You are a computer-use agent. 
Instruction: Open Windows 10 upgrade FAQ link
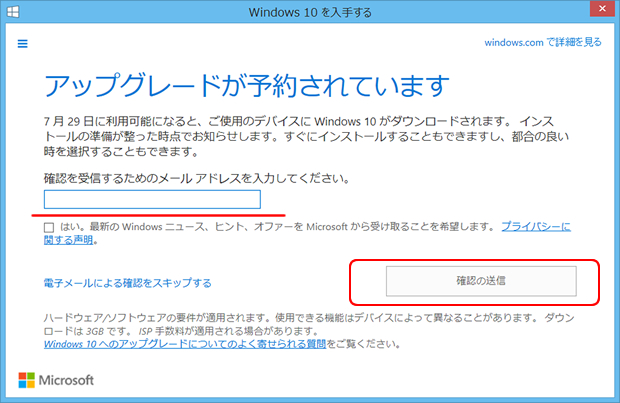(185, 344)
